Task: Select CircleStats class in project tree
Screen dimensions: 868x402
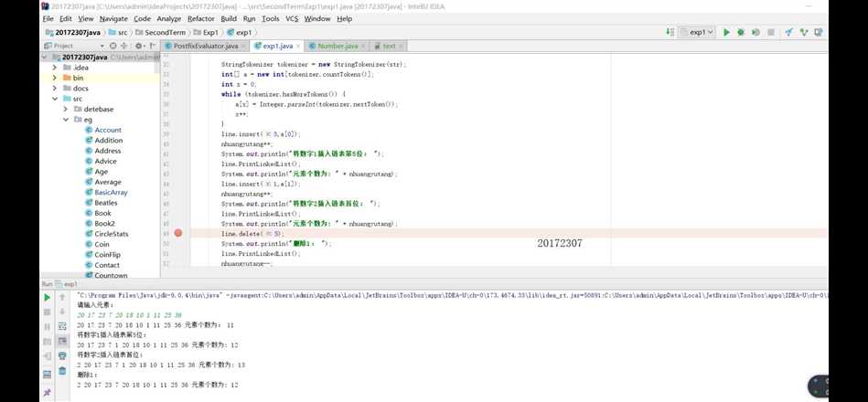Action: [x=112, y=234]
